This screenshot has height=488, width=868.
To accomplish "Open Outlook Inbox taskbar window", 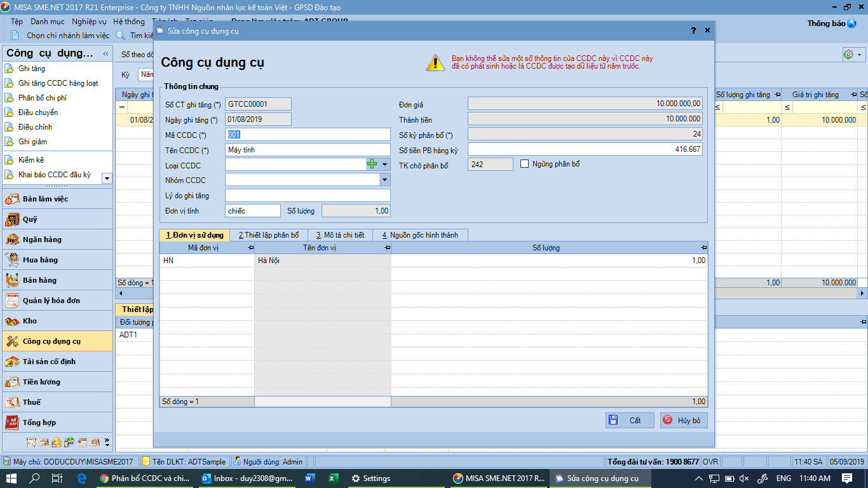I will point(247,478).
